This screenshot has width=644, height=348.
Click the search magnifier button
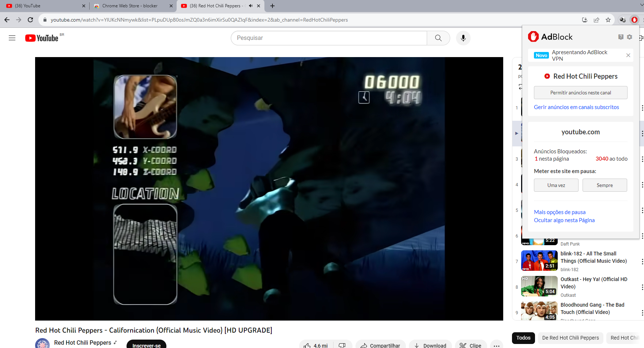pyautogui.click(x=438, y=38)
